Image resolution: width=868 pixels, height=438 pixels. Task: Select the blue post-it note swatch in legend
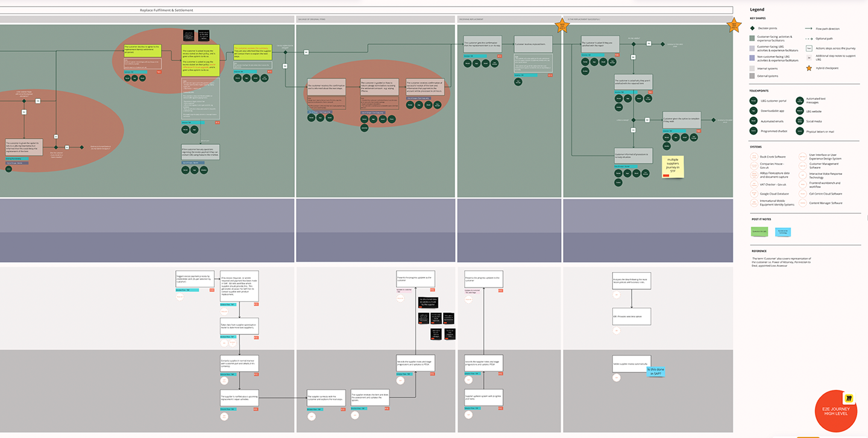[x=782, y=231]
